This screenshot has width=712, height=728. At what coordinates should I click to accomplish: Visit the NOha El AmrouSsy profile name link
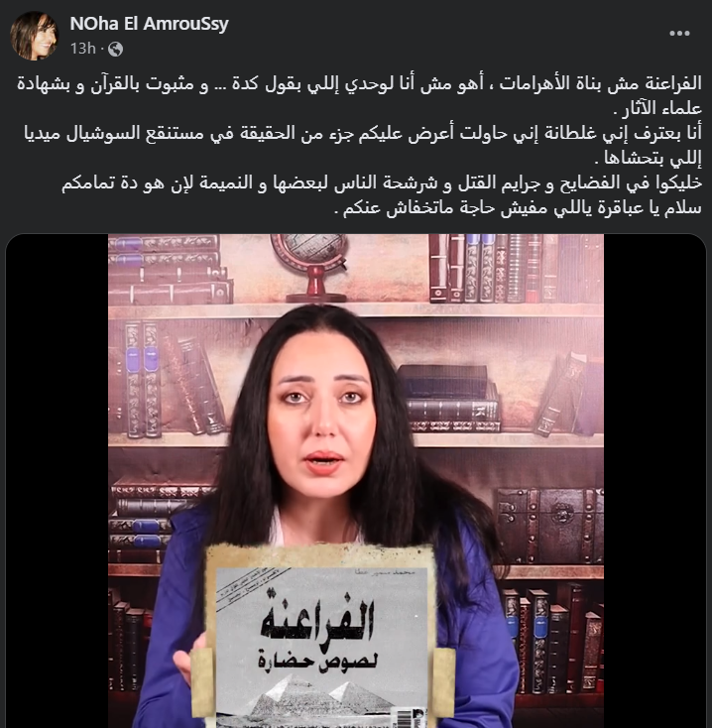pos(149,23)
